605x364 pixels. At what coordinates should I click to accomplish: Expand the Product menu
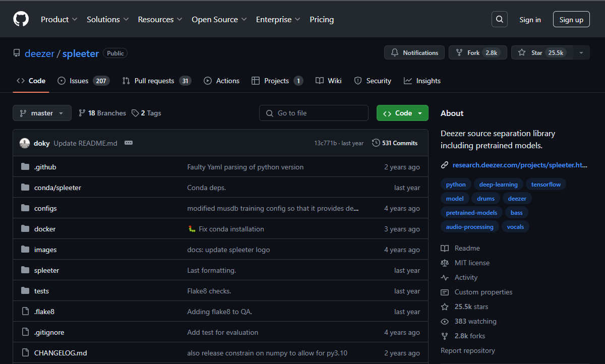(x=59, y=20)
